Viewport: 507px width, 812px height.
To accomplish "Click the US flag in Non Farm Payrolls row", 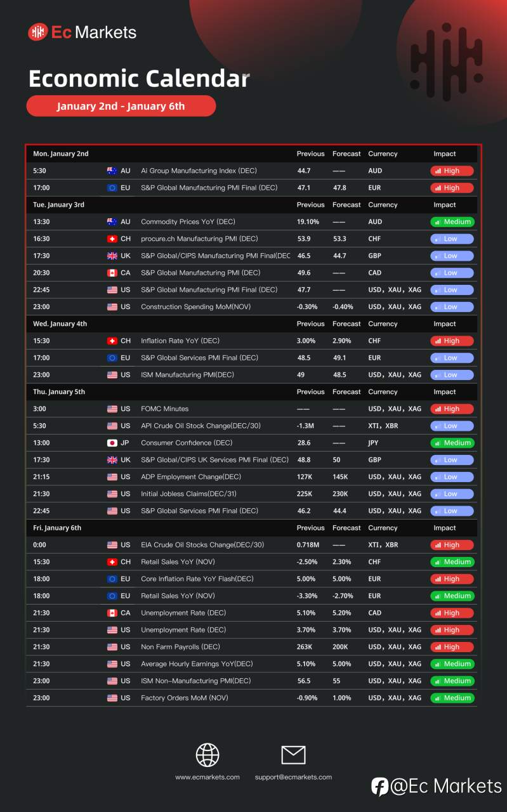I will [x=112, y=646].
